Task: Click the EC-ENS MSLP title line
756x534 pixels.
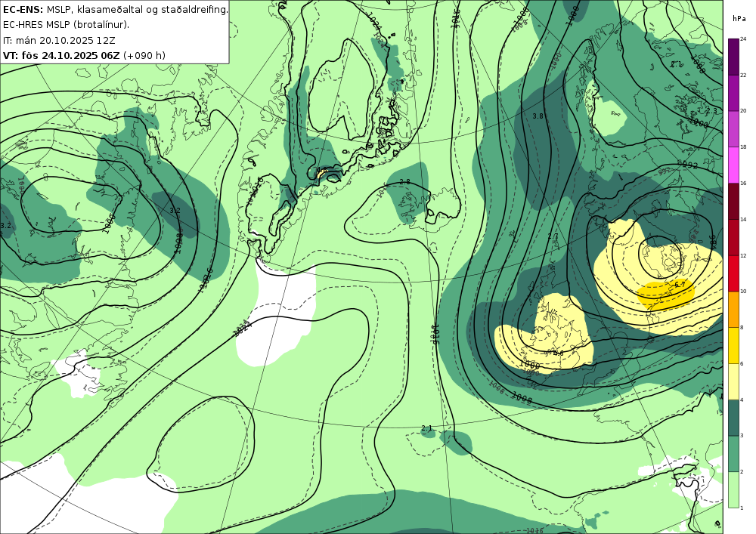Action: click(115, 9)
